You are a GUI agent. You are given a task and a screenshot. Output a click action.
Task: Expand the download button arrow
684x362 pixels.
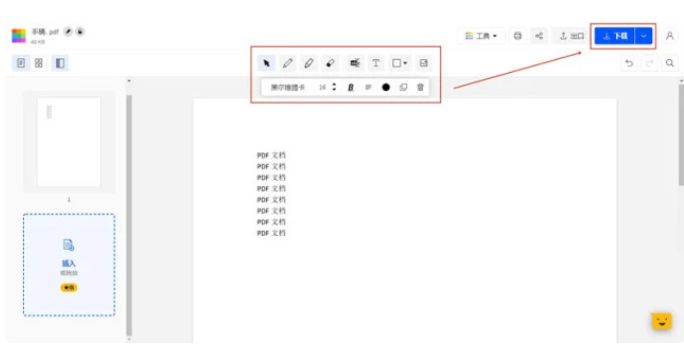pyautogui.click(x=643, y=36)
